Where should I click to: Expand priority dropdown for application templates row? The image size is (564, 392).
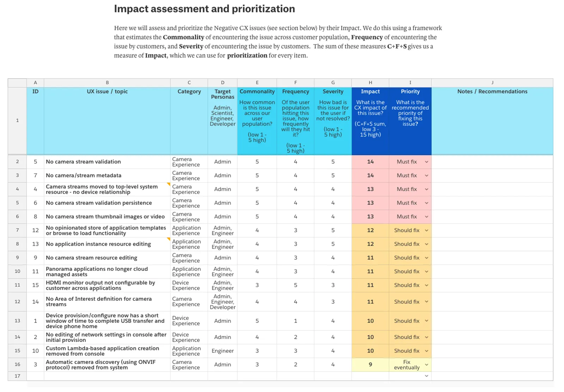coord(427,231)
